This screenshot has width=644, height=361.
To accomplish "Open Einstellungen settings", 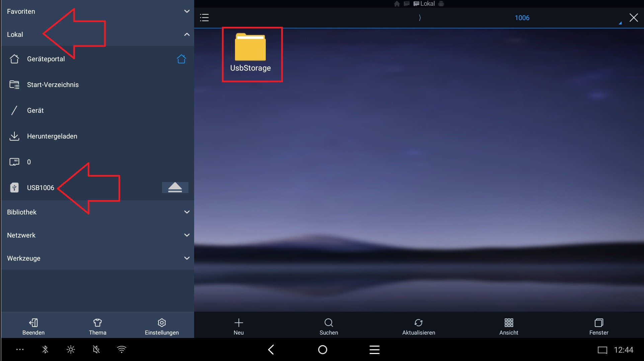I will tap(162, 327).
